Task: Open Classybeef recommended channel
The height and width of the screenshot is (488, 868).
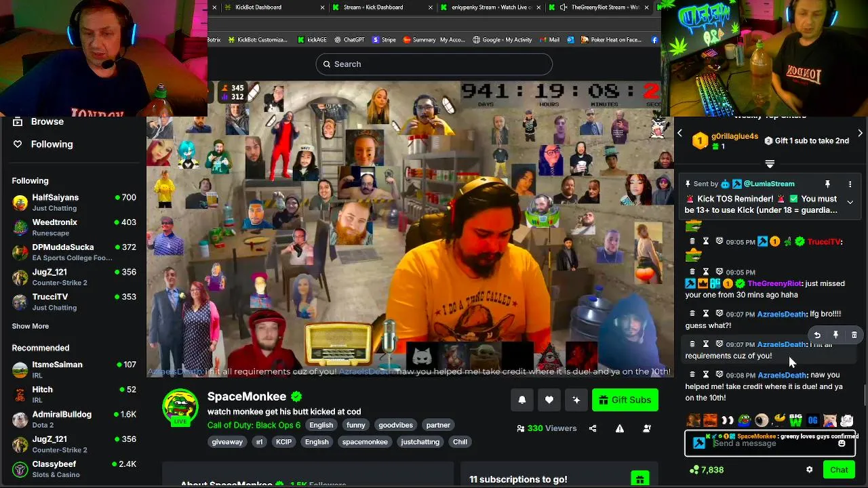Action: point(73,469)
